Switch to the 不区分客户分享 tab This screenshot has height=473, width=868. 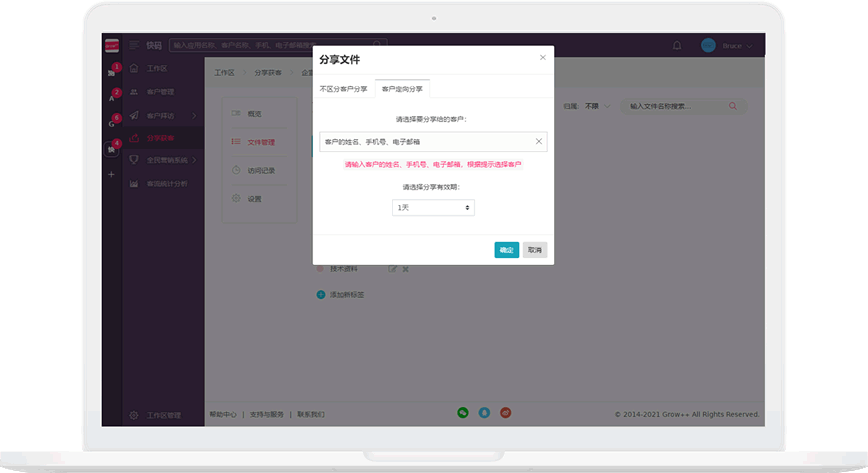[343, 89]
